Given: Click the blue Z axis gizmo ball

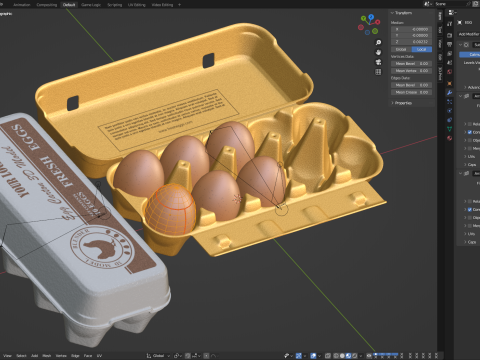Looking at the screenshot, I should pyautogui.click(x=371, y=16).
